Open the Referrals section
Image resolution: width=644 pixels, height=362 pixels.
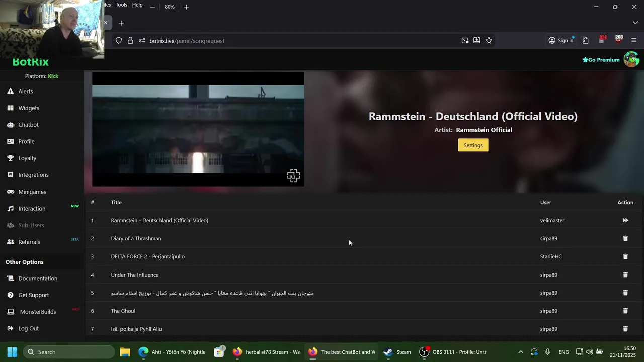click(29, 242)
